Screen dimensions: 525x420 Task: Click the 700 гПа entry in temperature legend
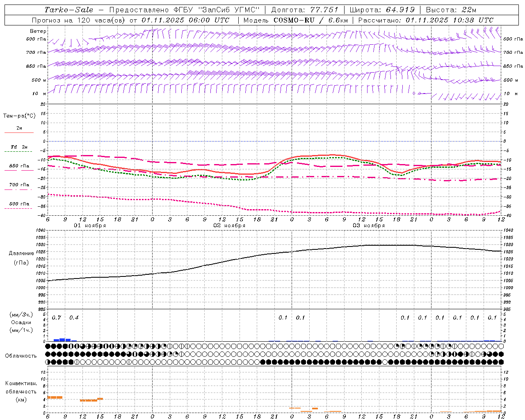(19, 185)
